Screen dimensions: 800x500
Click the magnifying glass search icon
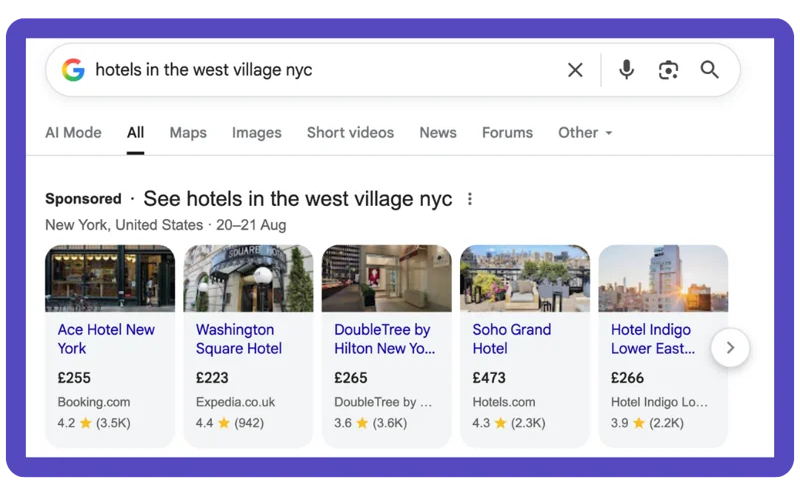tap(710, 70)
